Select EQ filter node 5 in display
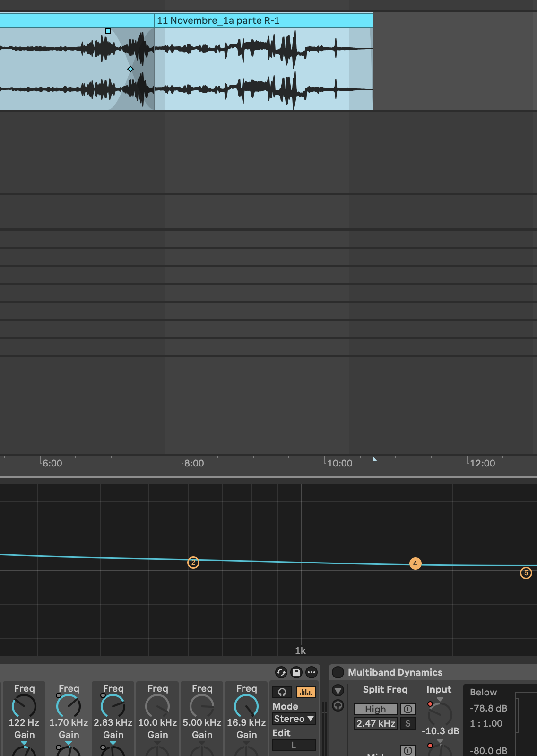The image size is (537, 756). point(526,573)
